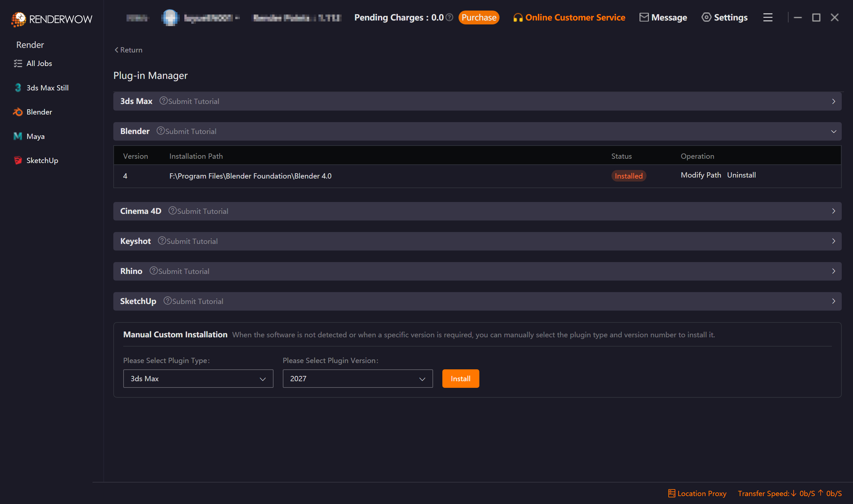Click the Version column header
This screenshot has height=504, width=853.
coord(135,156)
